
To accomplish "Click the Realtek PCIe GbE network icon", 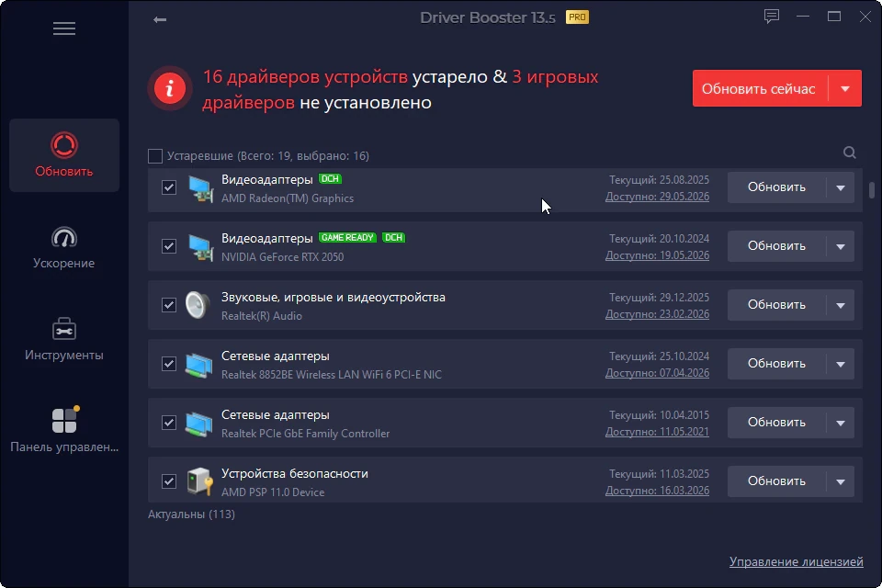I will click(199, 424).
